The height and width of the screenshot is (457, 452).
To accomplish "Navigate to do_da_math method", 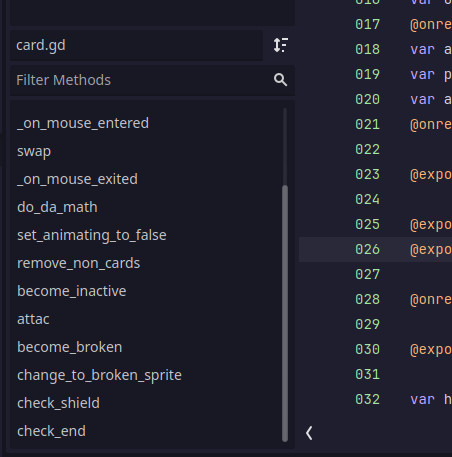I will point(57,207).
